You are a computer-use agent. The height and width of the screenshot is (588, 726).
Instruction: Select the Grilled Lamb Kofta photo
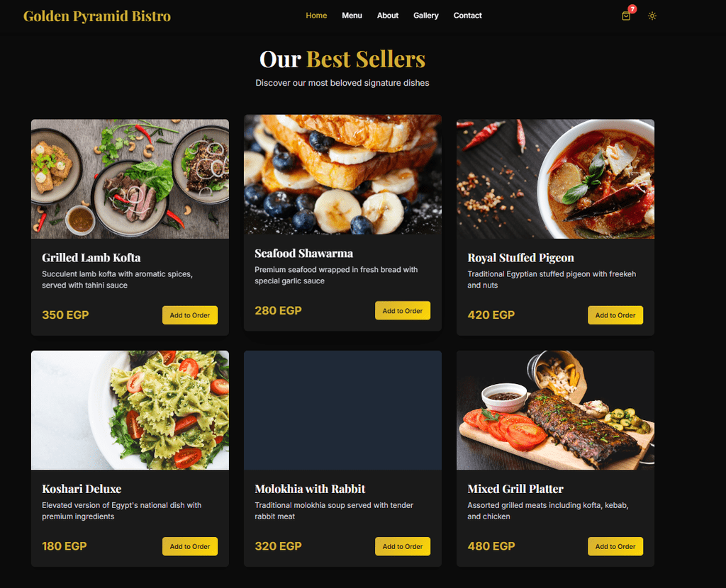pos(130,179)
